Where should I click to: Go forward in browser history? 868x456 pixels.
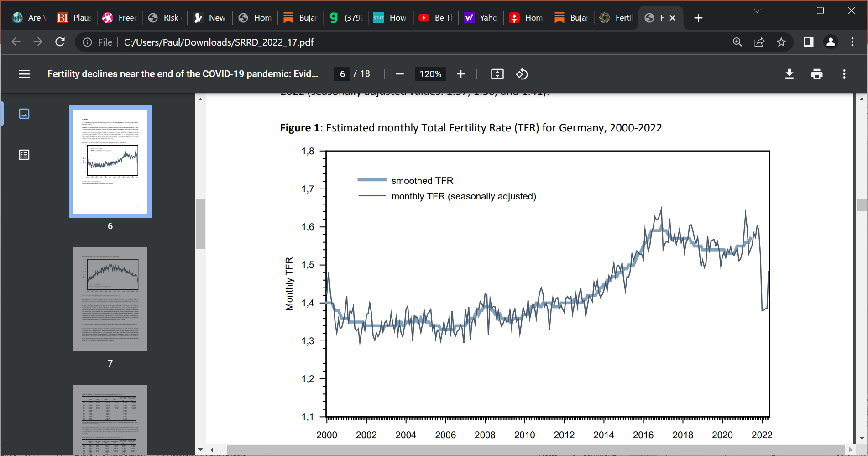[38, 42]
